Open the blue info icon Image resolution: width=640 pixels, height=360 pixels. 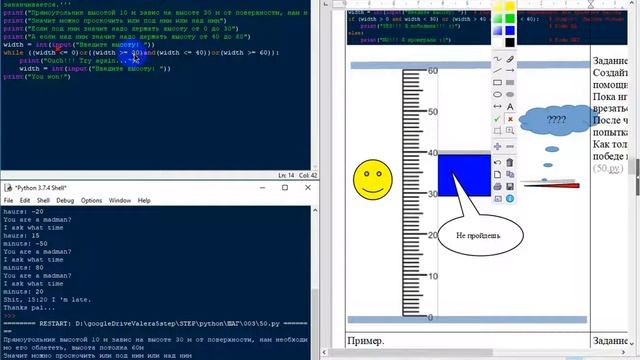pyautogui.click(x=510, y=199)
